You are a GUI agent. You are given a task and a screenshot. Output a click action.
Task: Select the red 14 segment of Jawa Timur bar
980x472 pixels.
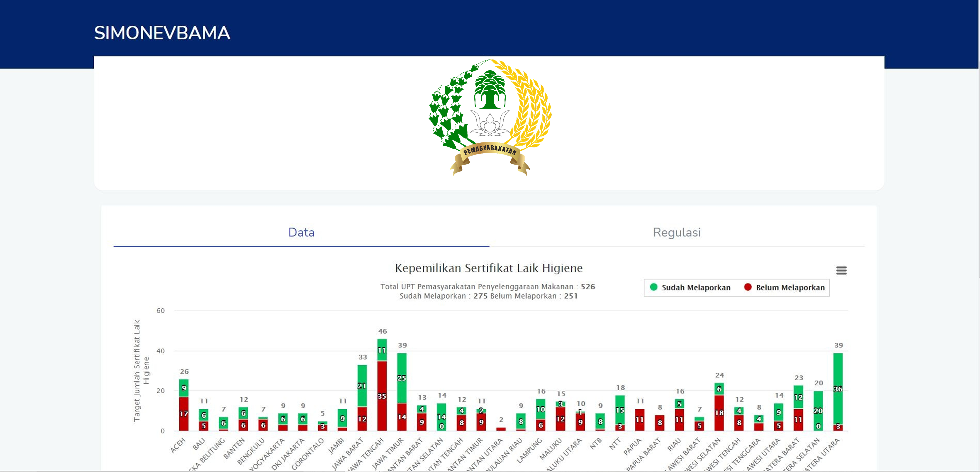pos(402,417)
